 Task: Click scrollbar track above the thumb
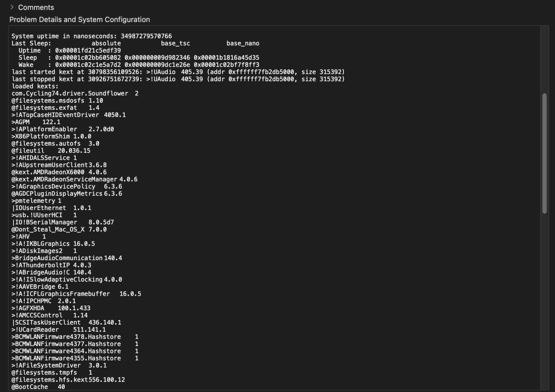click(x=544, y=60)
